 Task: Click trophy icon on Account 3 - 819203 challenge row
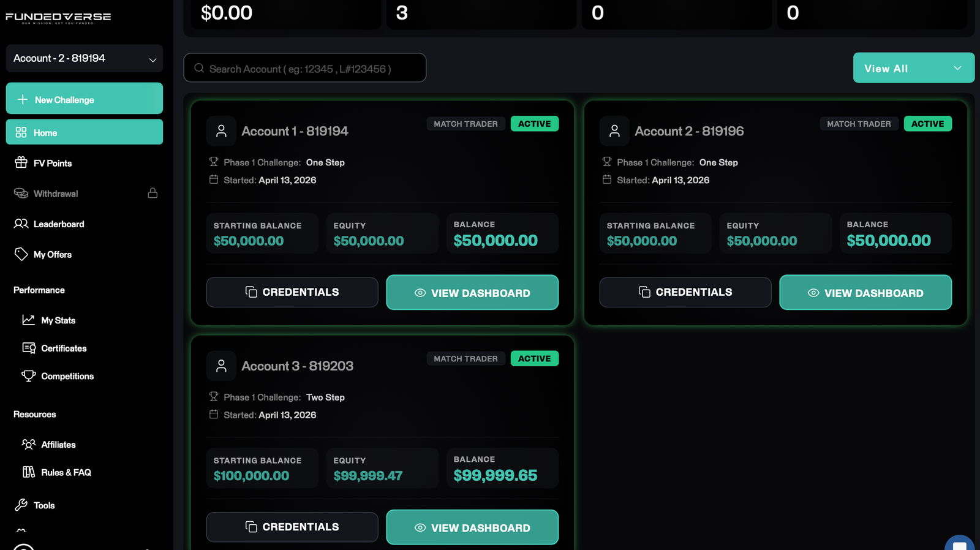click(x=214, y=396)
